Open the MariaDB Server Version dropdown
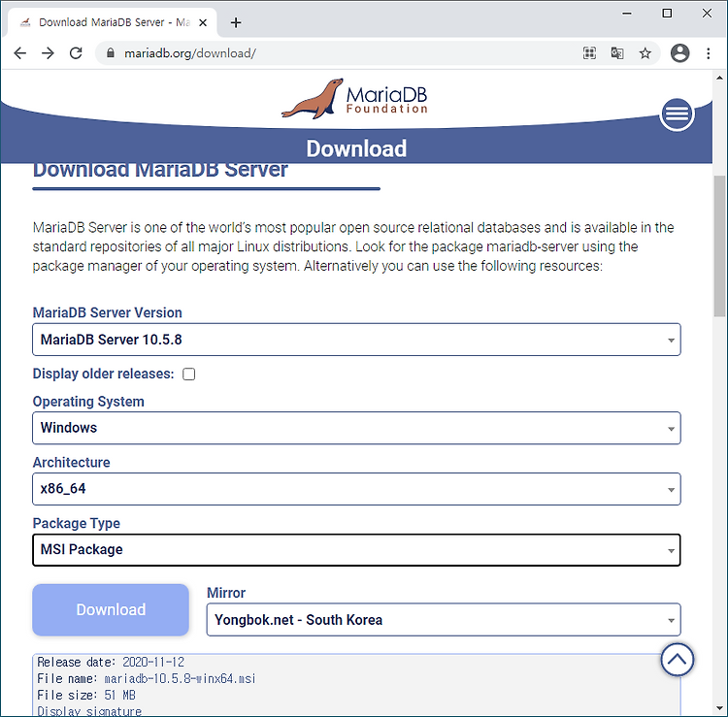 (x=356, y=340)
